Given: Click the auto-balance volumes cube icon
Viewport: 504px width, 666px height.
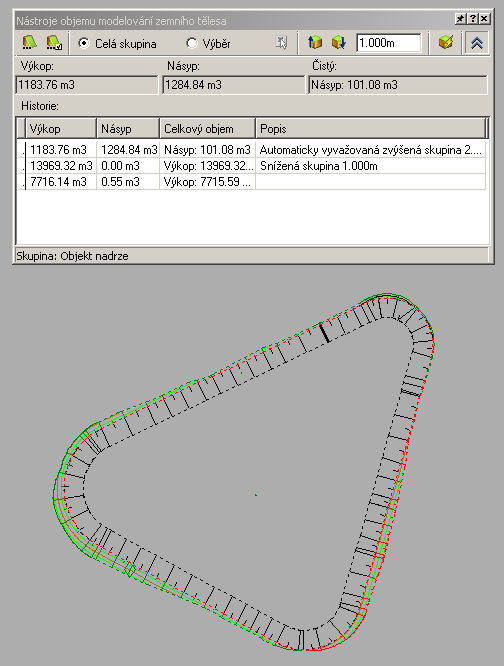Looking at the screenshot, I should tap(445, 43).
